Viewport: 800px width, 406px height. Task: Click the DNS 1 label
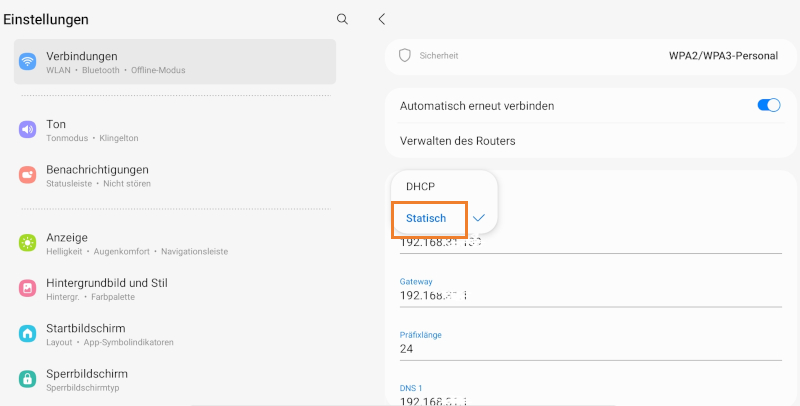411,388
